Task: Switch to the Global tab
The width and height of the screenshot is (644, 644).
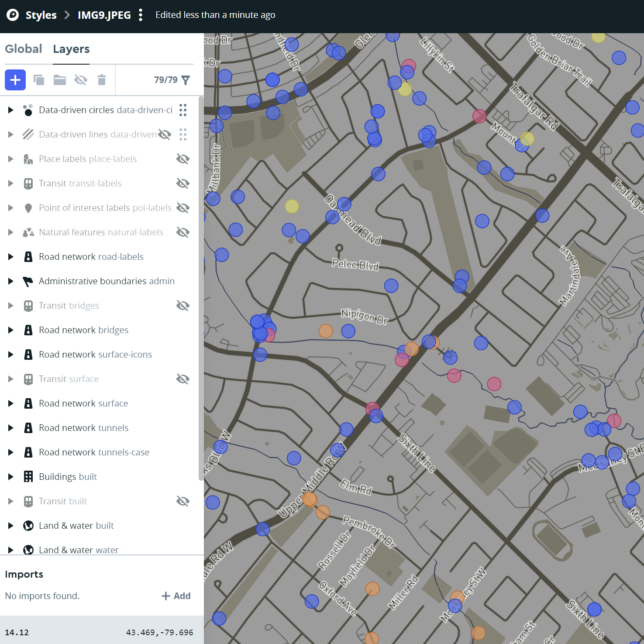Action: click(24, 49)
